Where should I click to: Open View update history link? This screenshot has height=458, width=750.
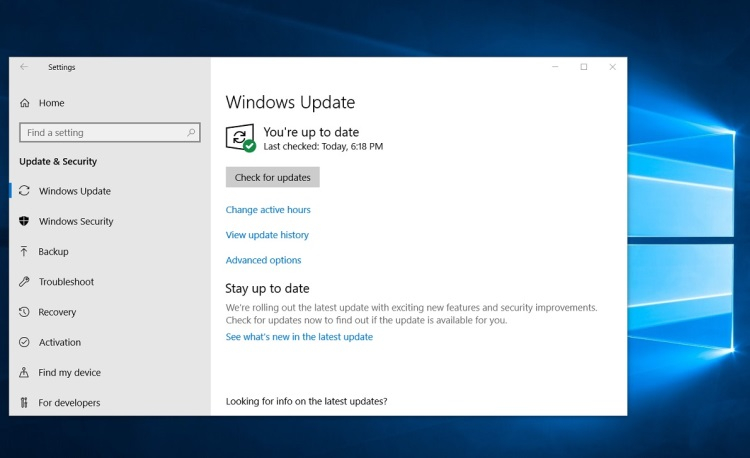pyautogui.click(x=267, y=235)
